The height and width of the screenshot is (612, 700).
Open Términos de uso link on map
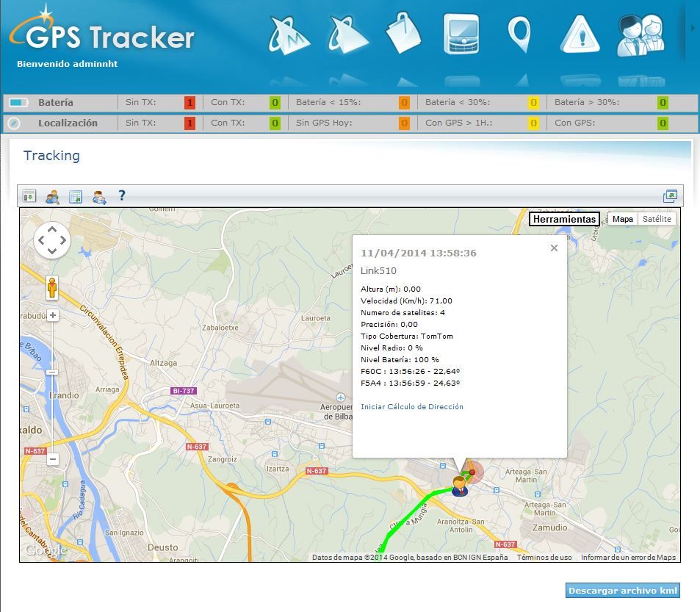[544, 557]
